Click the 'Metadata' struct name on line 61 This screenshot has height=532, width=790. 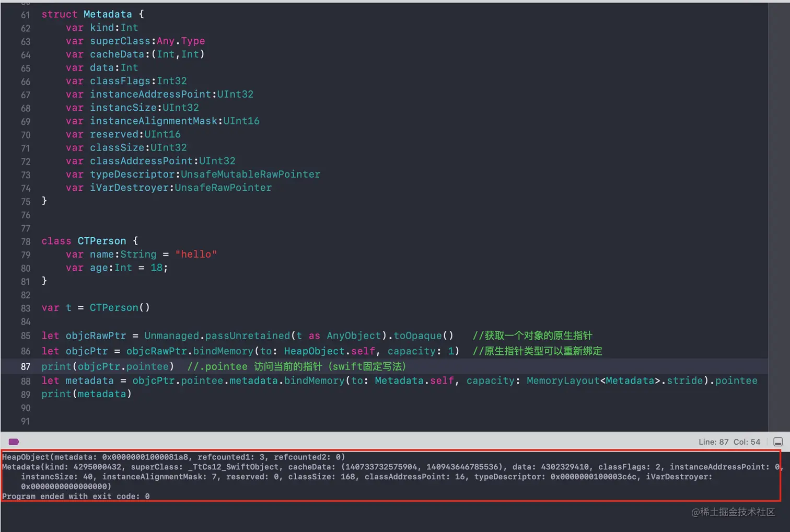coord(108,14)
